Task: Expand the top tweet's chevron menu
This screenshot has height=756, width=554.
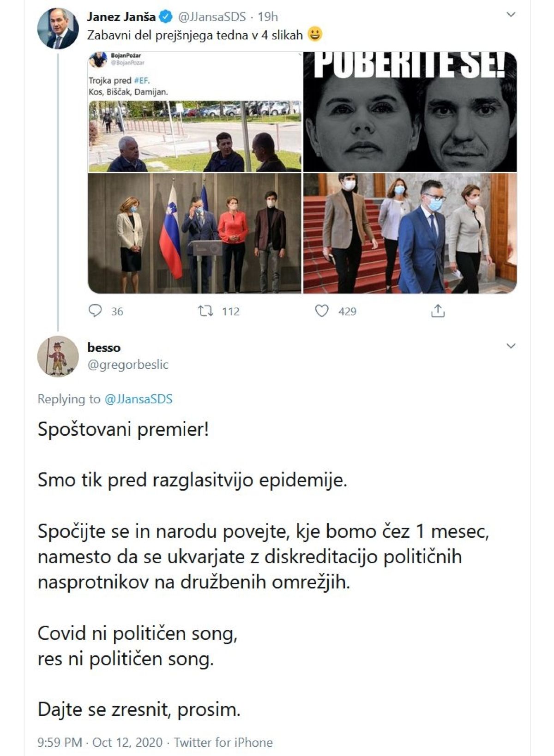Action: click(x=511, y=15)
